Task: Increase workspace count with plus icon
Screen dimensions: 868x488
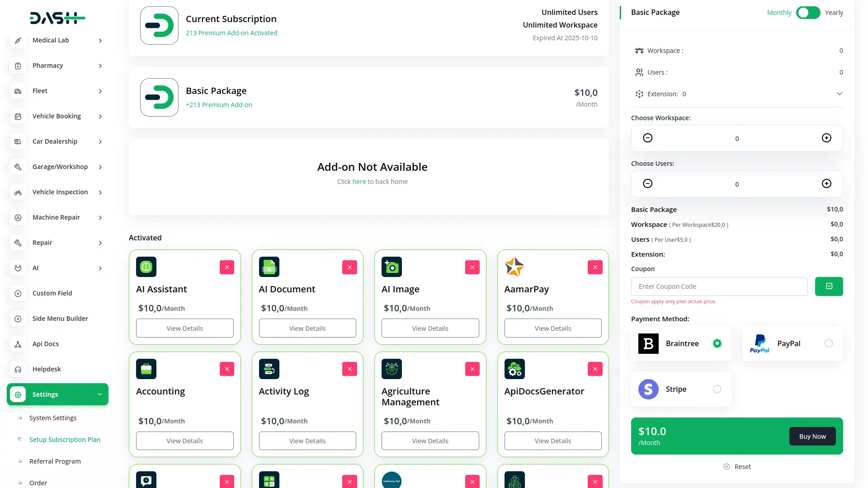Action: coord(826,138)
